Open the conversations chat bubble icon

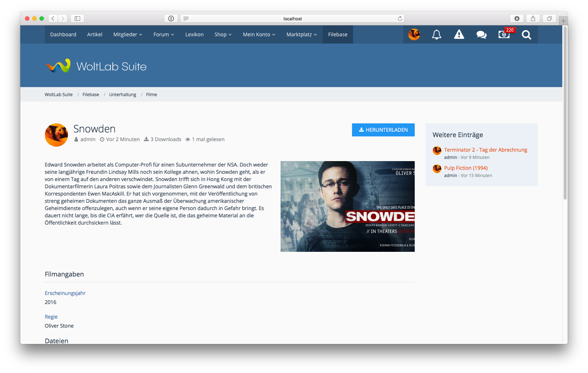(x=481, y=34)
